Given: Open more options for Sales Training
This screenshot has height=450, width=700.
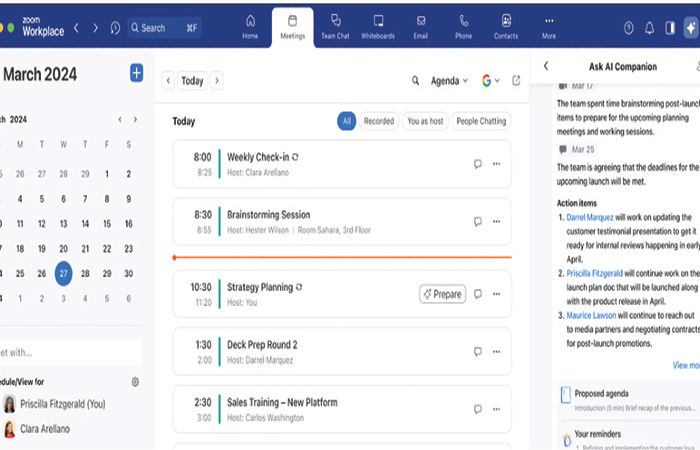Looking at the screenshot, I should tap(496, 409).
